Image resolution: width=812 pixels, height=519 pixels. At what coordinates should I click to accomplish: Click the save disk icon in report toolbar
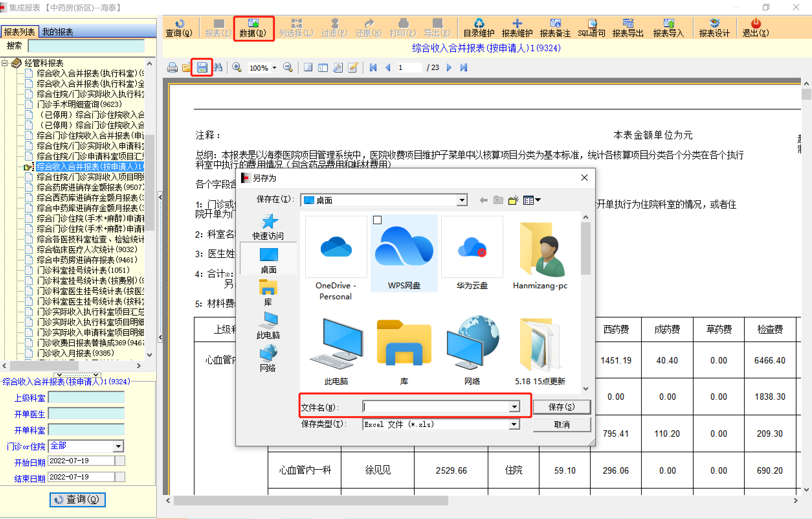click(x=202, y=67)
